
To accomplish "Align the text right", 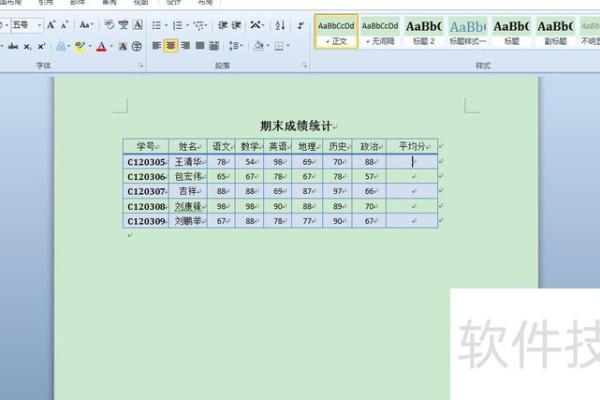I will [185, 46].
